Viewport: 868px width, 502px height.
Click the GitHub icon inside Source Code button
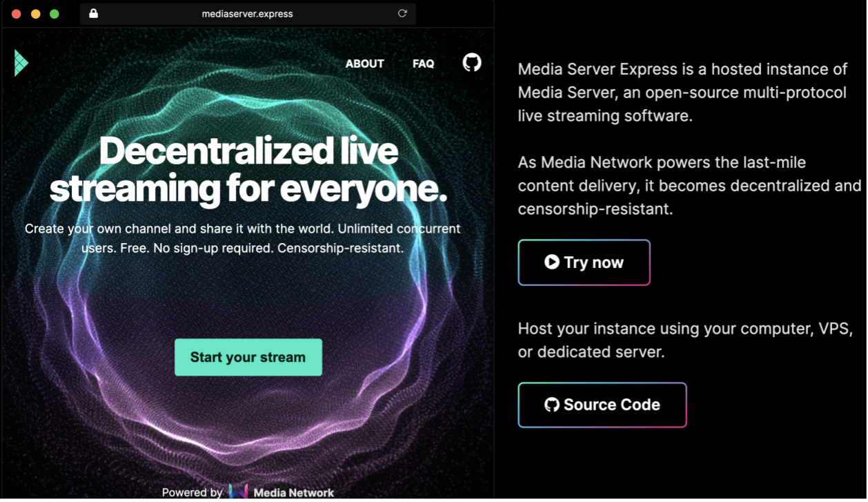coord(551,405)
